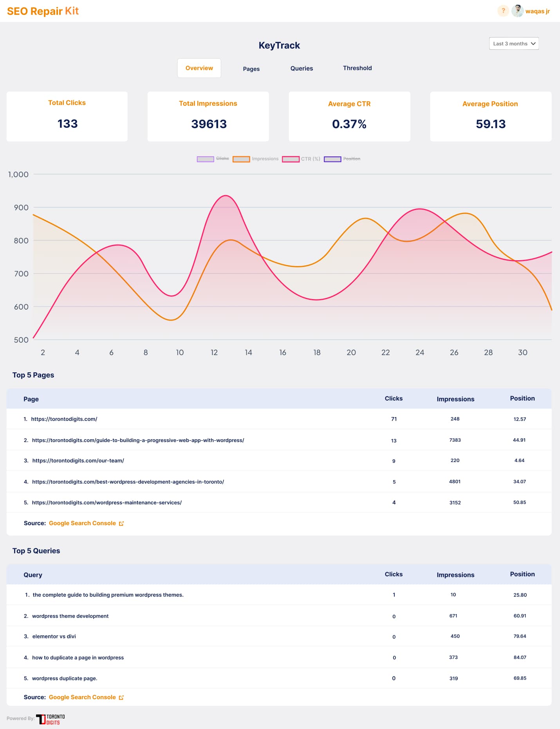Click the dark purple Position legend color swatch
The image size is (560, 729).
pyautogui.click(x=332, y=159)
